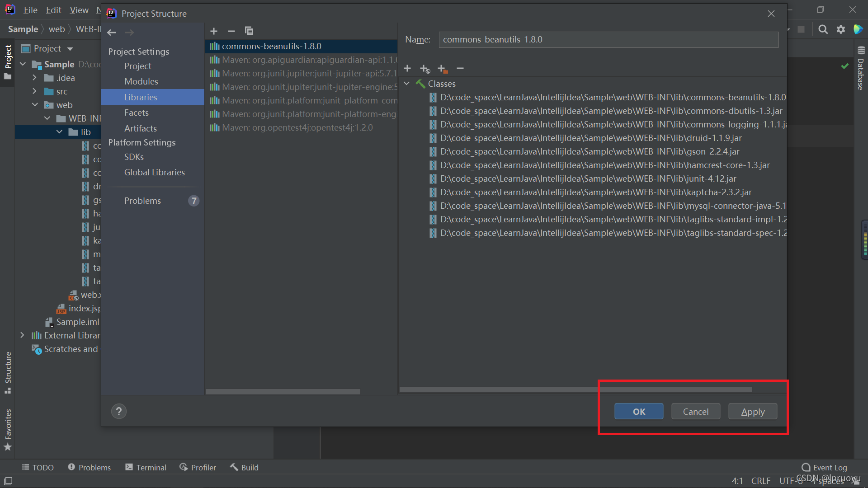This screenshot has height=488, width=868.
Task: Collapse the web folder
Action: tap(34, 105)
